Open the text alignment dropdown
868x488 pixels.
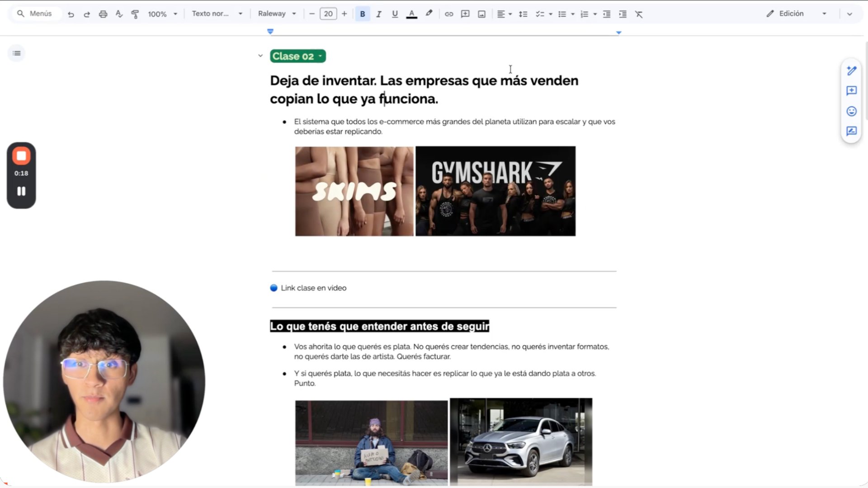click(x=505, y=14)
